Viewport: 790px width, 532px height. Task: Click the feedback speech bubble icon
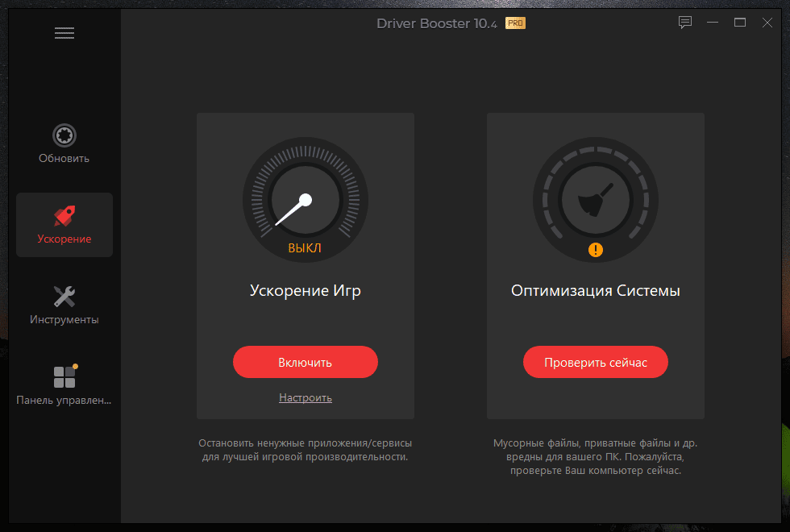click(685, 23)
